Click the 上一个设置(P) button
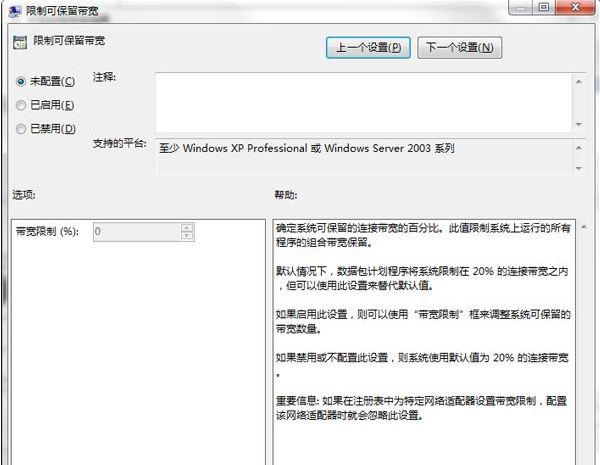 tap(368, 48)
